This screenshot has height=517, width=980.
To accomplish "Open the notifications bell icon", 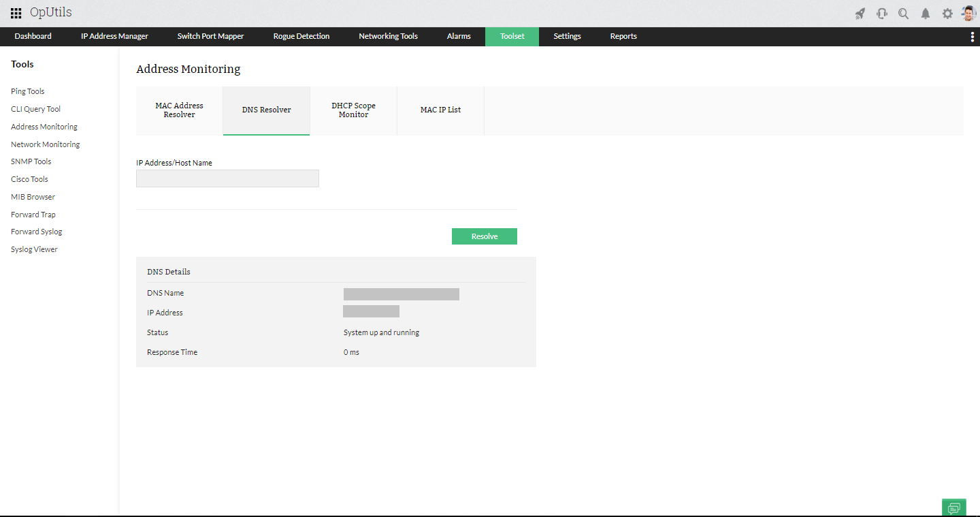I will coord(926,14).
